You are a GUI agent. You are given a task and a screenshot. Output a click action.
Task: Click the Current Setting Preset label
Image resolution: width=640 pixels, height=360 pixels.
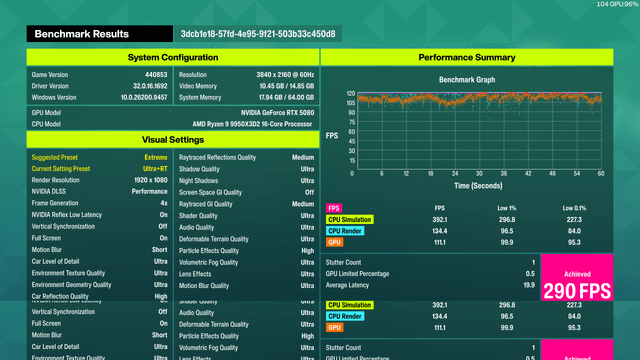click(60, 169)
